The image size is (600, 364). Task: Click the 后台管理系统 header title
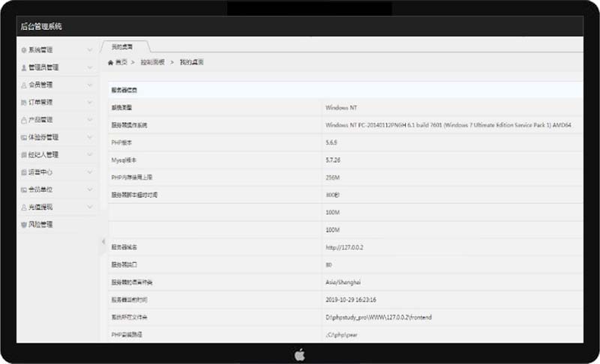click(41, 26)
